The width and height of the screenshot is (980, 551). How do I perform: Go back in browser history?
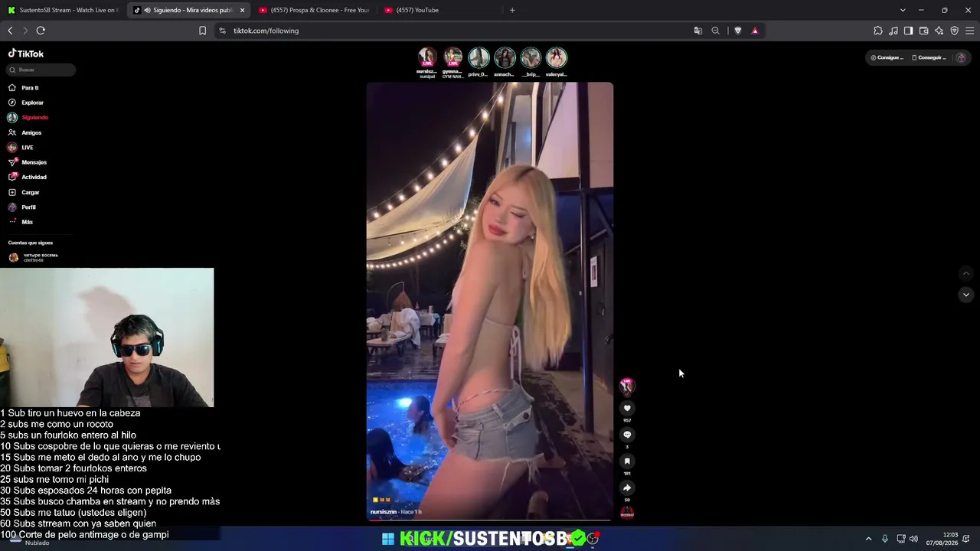coord(10,31)
